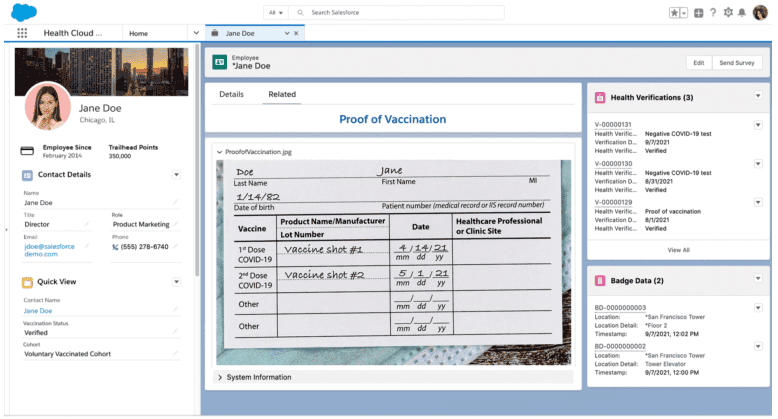Edit the Email field pencil icon
Screen dimensions: 778x419
[87, 246]
